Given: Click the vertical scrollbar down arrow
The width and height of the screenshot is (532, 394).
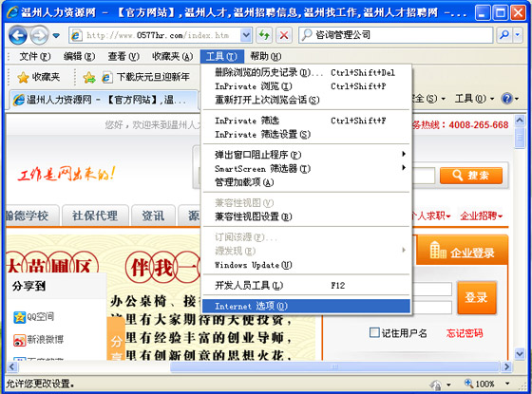Looking at the screenshot, I should [x=520, y=353].
